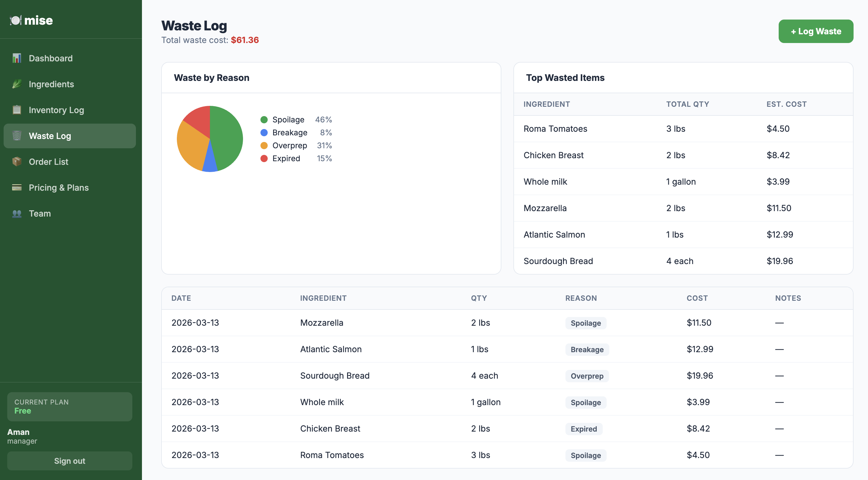Click the green Spoilage legend dot
Screen dimensions: 868x480
pyautogui.click(x=264, y=120)
